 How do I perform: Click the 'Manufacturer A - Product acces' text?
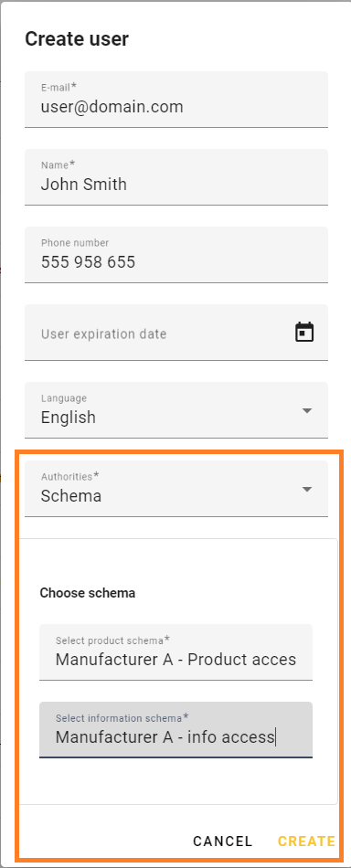tap(176, 660)
